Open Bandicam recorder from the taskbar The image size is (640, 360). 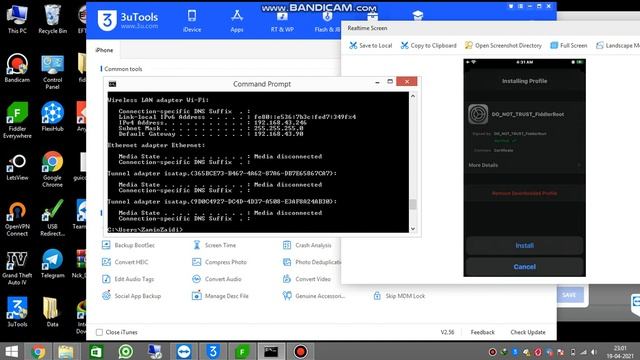300,351
